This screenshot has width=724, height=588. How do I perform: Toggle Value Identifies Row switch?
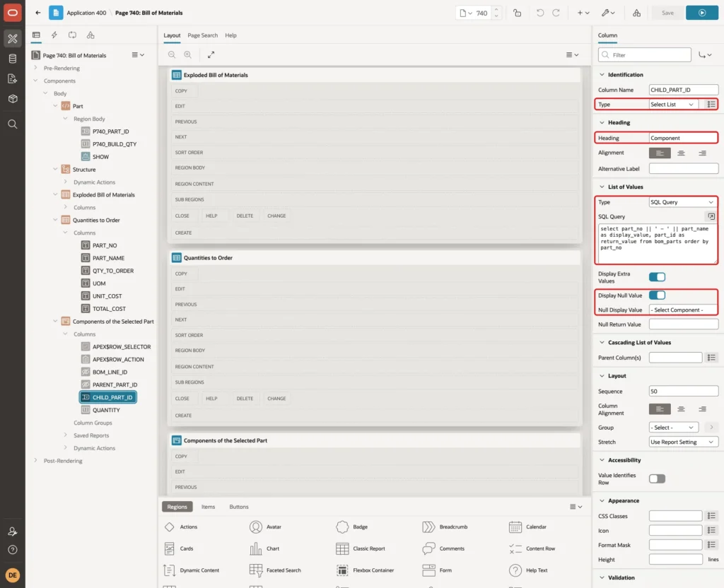[x=657, y=478]
